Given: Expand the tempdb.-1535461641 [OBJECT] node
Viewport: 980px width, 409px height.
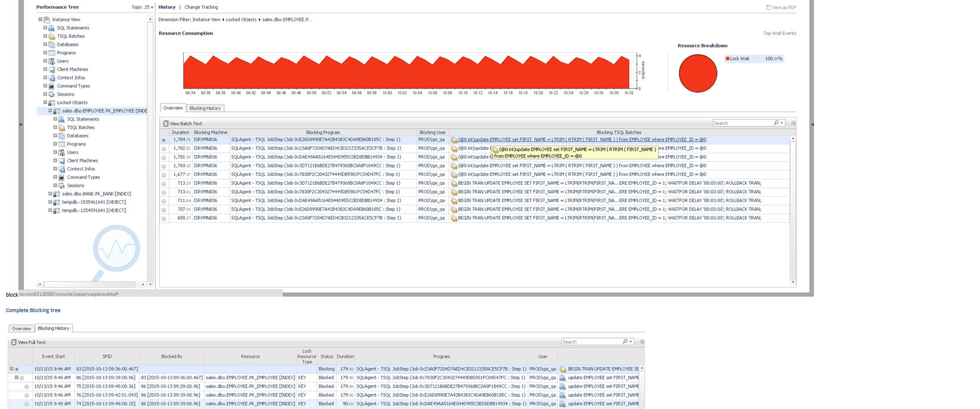Looking at the screenshot, I should [50, 202].
